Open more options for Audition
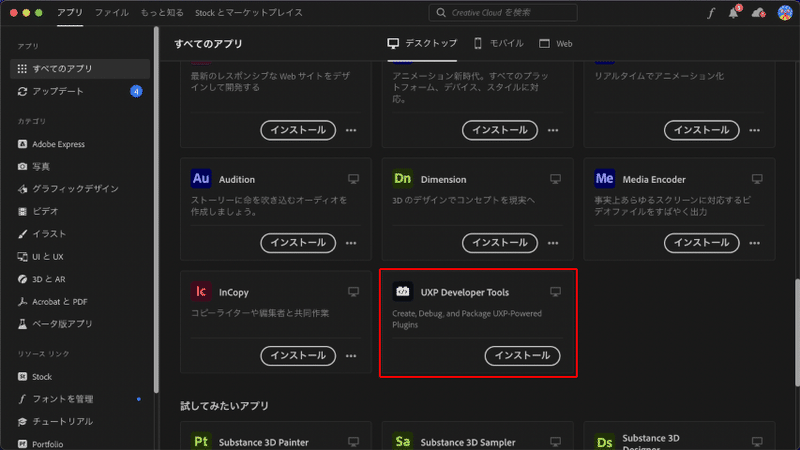800x450 pixels. (x=351, y=243)
